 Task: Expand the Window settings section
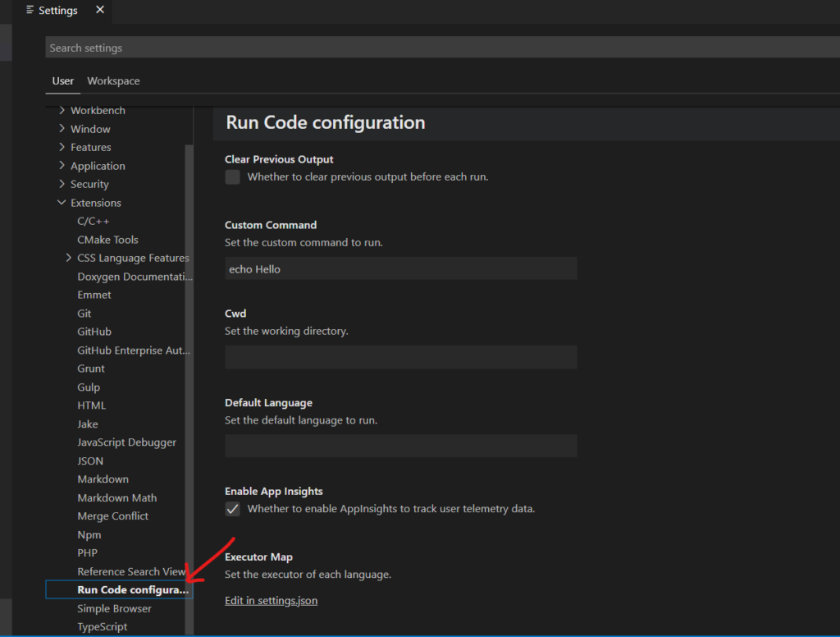[90, 129]
